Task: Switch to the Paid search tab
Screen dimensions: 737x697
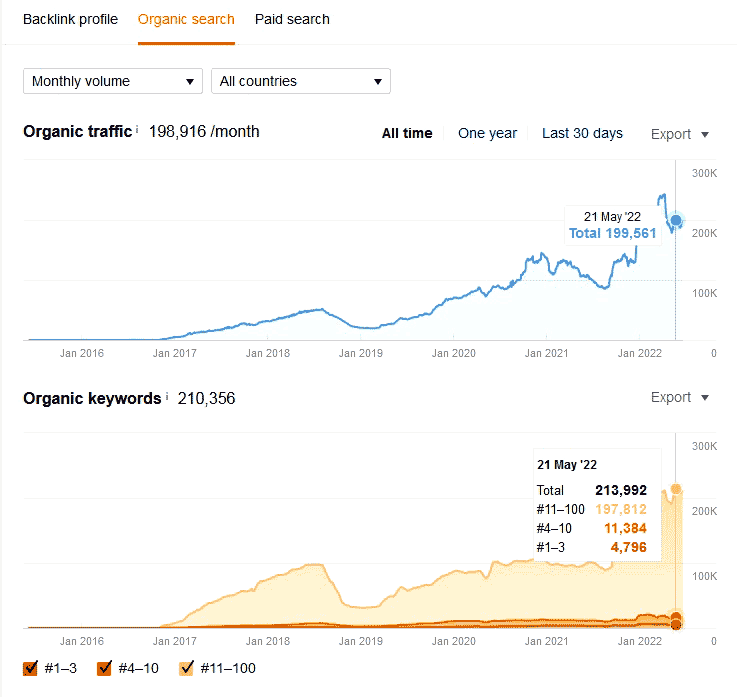Action: click(x=292, y=19)
